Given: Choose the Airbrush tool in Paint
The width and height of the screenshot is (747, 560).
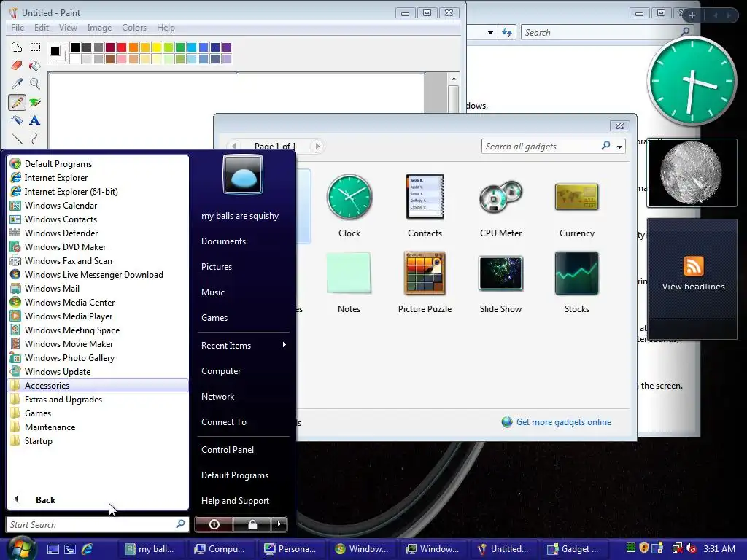Looking at the screenshot, I should (x=17, y=120).
